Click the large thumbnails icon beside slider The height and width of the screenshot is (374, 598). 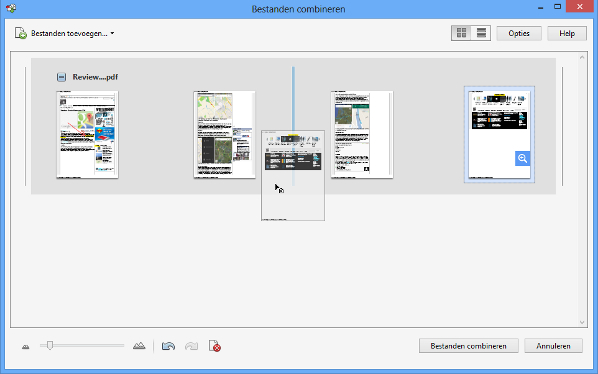click(x=139, y=346)
